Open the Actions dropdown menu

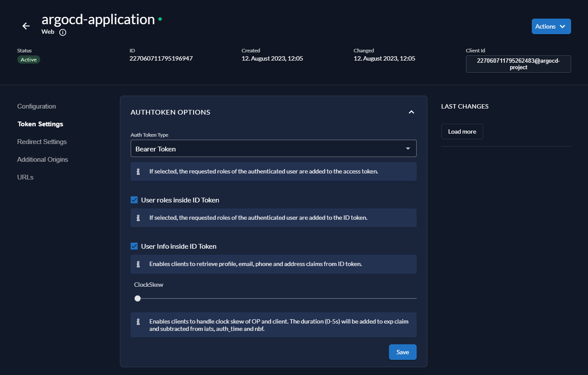coord(551,26)
